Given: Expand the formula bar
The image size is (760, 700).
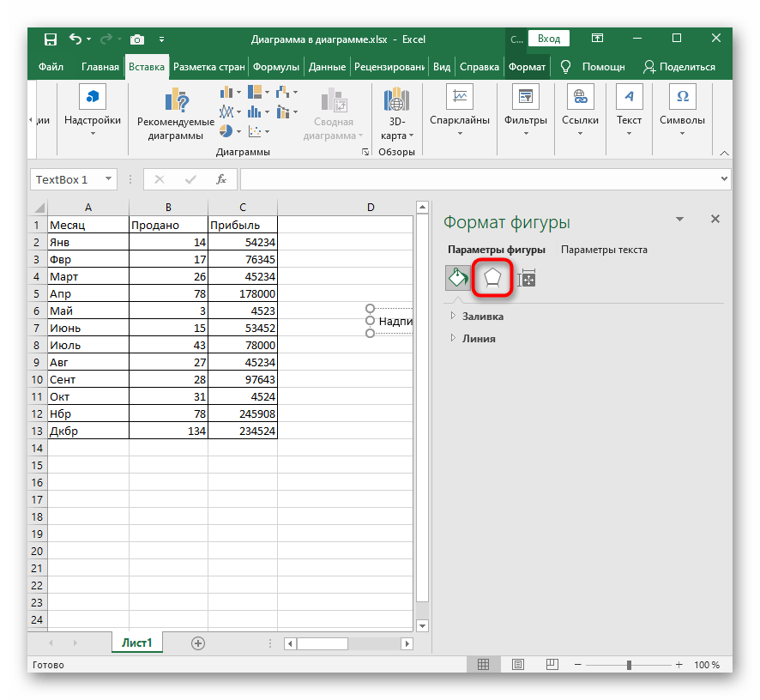Looking at the screenshot, I should (x=724, y=179).
